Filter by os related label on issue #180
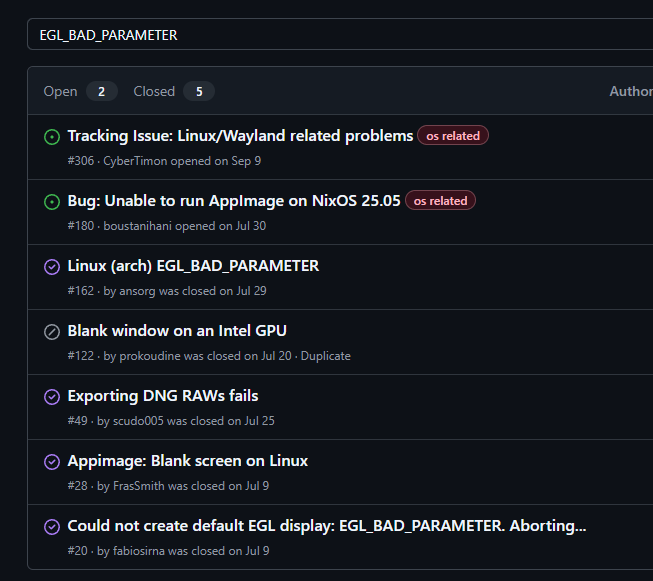This screenshot has width=653, height=581. [x=440, y=201]
